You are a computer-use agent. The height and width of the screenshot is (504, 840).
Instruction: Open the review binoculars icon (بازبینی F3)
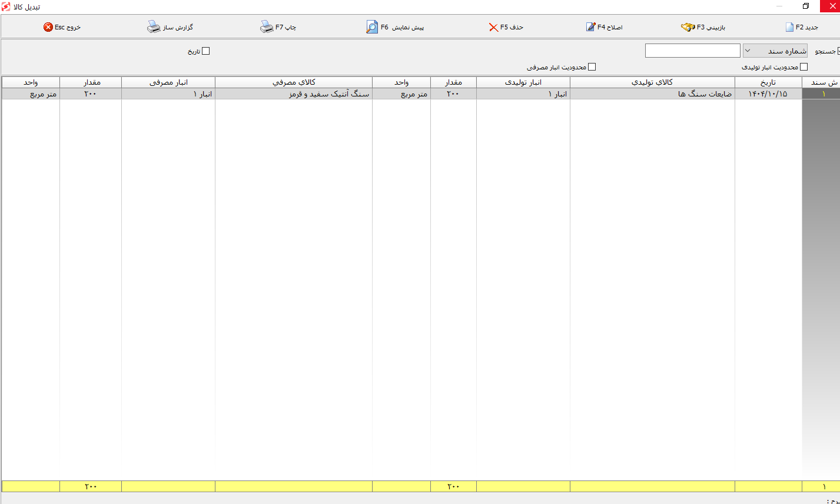click(x=688, y=27)
